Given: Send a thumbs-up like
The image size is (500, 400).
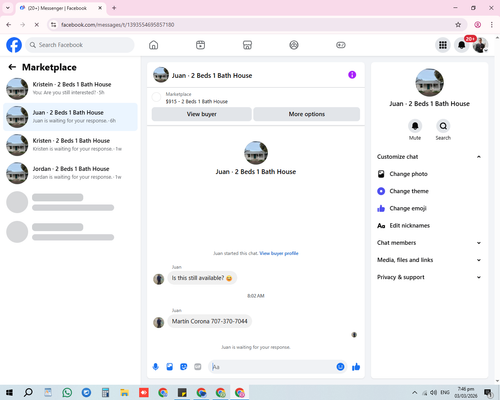Looking at the screenshot, I should coord(356,367).
